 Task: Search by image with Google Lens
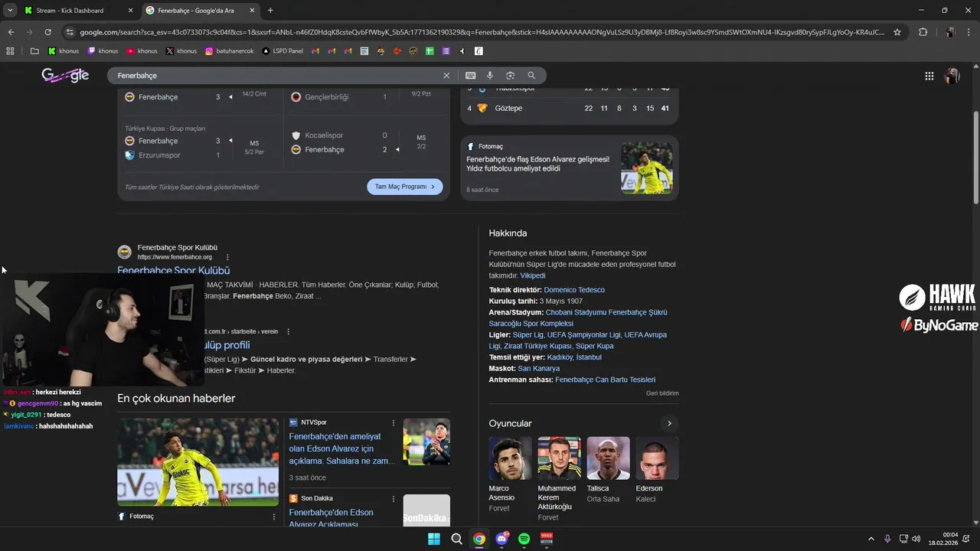pyautogui.click(x=510, y=76)
